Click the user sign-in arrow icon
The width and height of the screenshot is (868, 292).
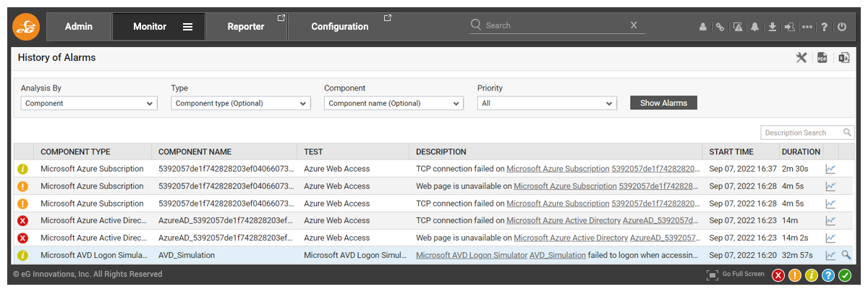(x=790, y=27)
